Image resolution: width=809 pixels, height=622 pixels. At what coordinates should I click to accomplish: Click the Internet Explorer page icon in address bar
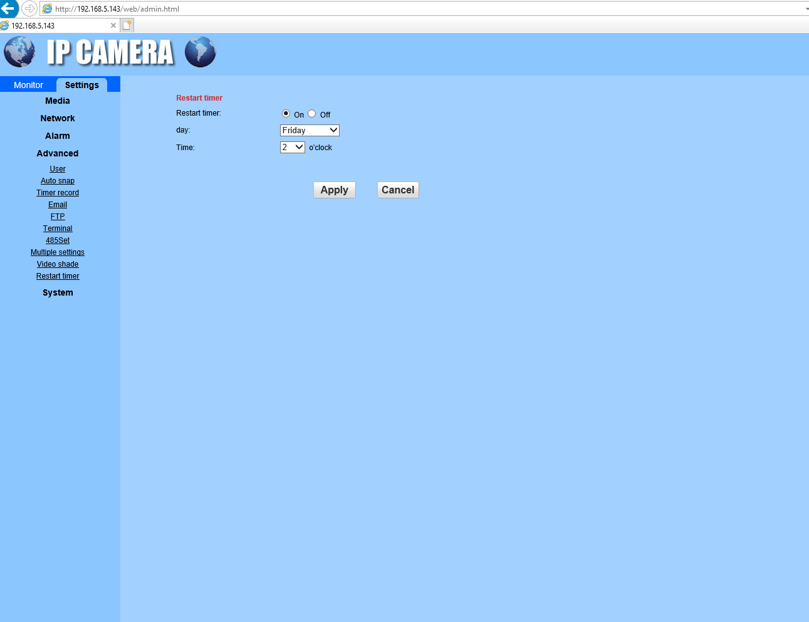tap(47, 9)
